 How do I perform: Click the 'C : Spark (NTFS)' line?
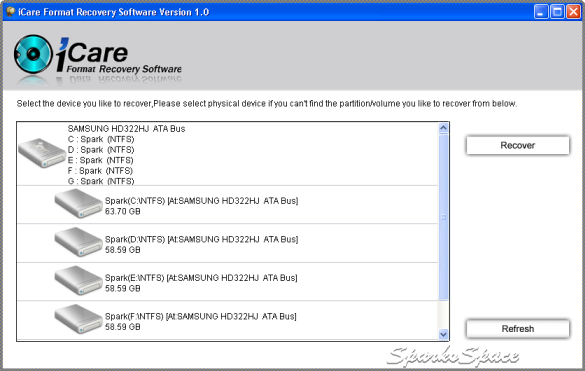(101, 139)
